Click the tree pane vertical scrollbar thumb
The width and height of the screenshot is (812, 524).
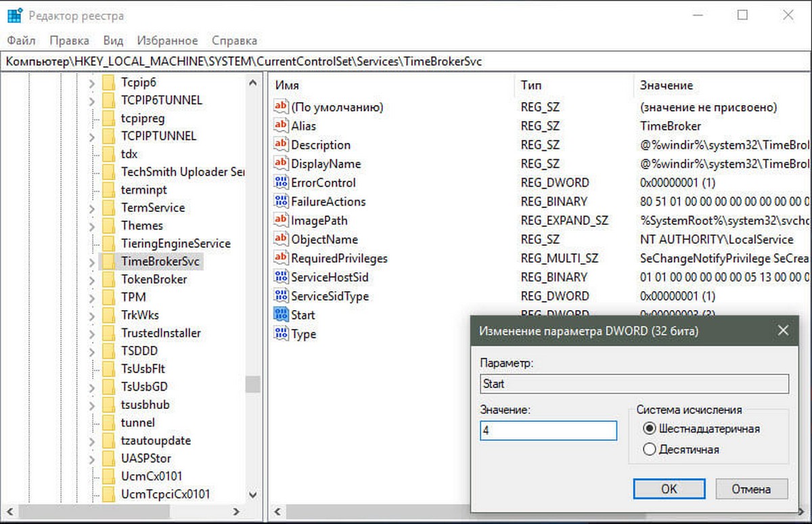coord(253,385)
